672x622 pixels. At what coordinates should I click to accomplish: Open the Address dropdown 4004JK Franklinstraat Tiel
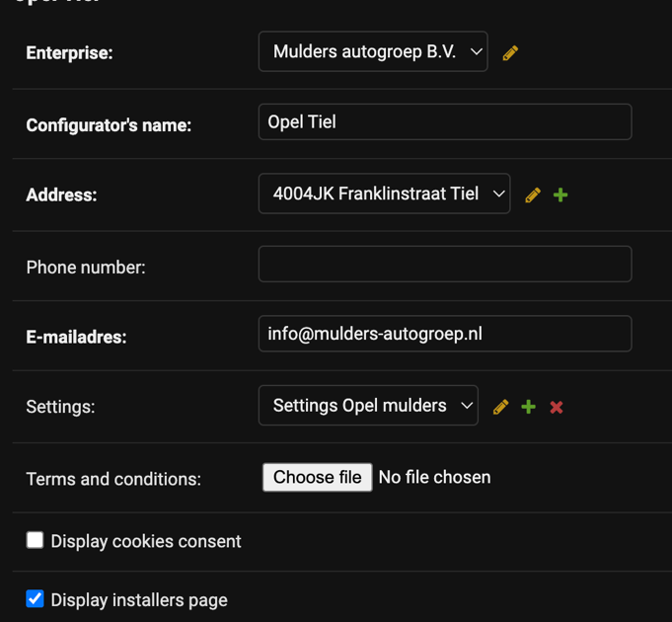tap(384, 194)
